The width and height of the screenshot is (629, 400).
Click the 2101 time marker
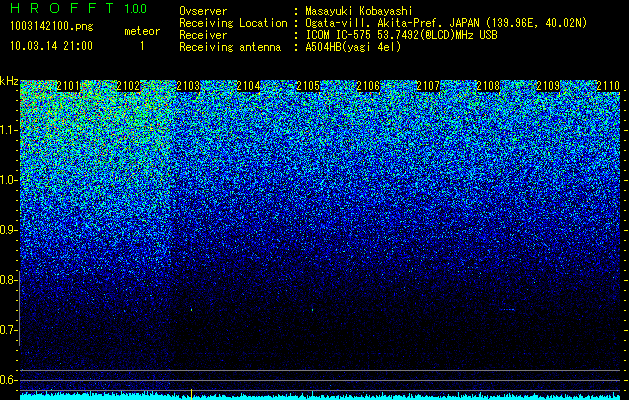[68, 86]
